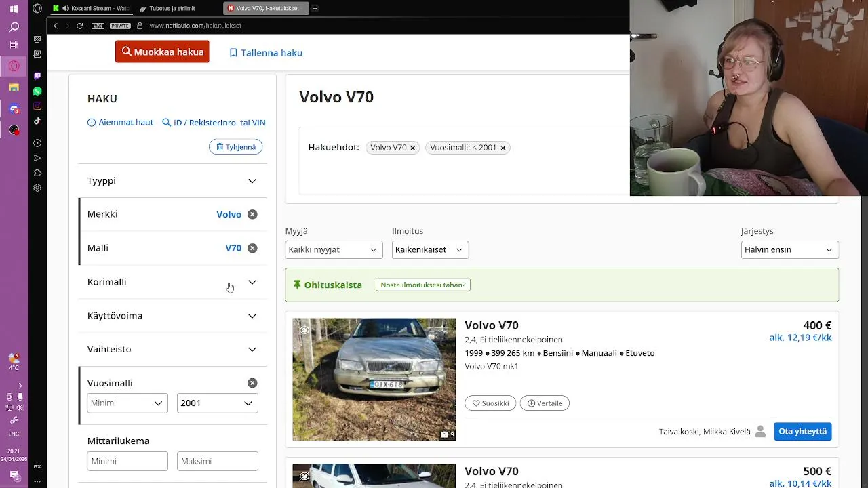Expand the Korimalli filter section
Viewport: 868px width, 488px height.
(172, 282)
